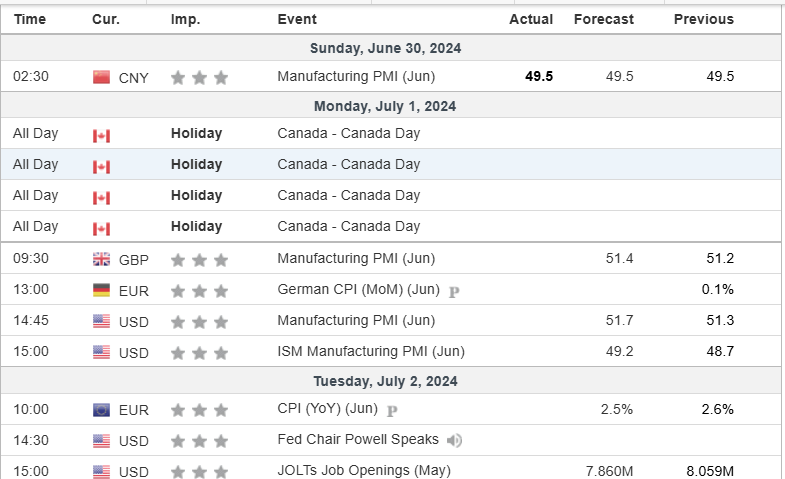Click preliminary 'P' icon next to German CPI
785x479 pixels.
pyautogui.click(x=453, y=291)
